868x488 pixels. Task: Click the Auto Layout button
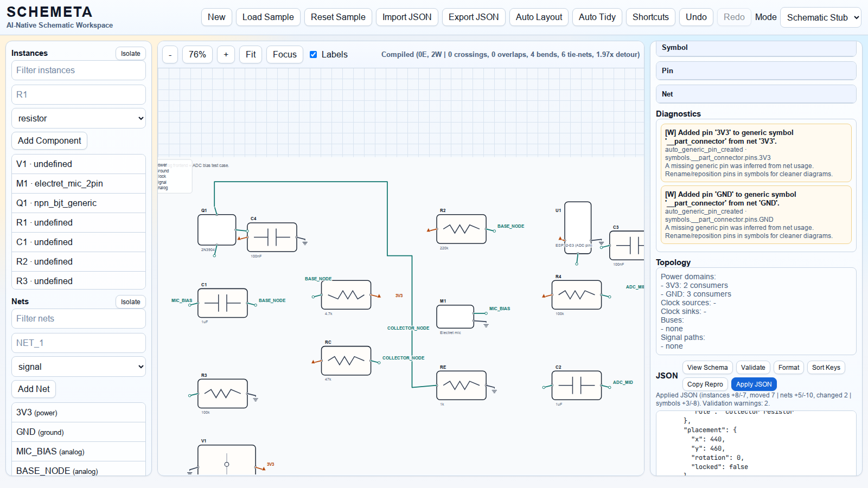(x=539, y=17)
